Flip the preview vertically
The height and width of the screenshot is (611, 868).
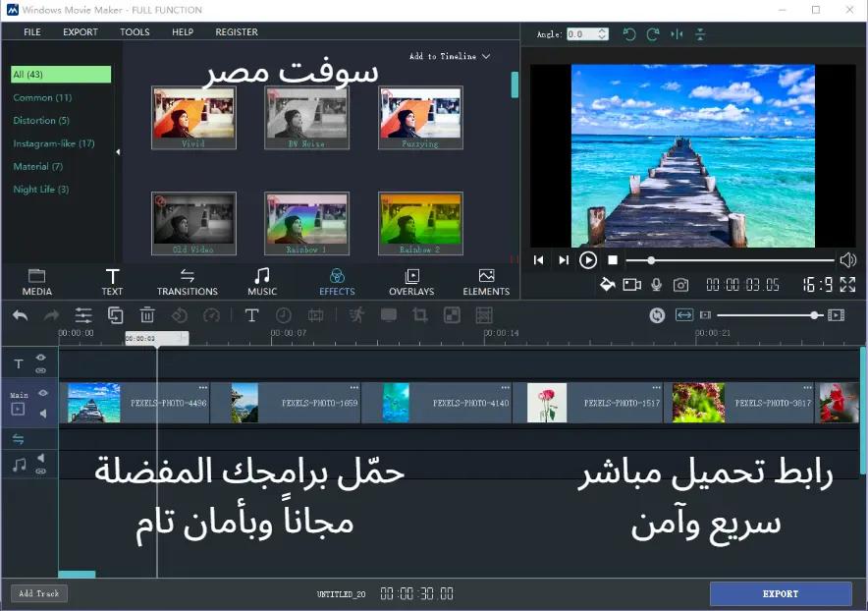coord(700,34)
